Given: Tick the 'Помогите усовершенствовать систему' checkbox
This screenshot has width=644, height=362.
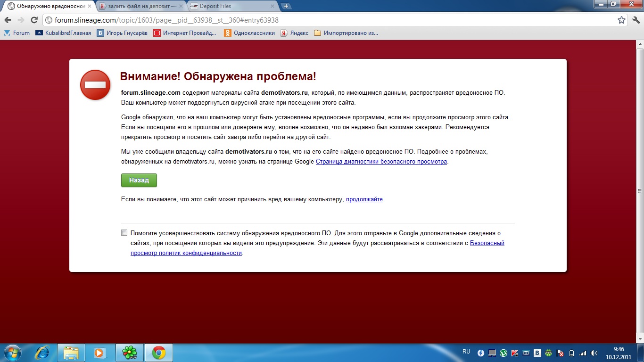Looking at the screenshot, I should pos(124,233).
